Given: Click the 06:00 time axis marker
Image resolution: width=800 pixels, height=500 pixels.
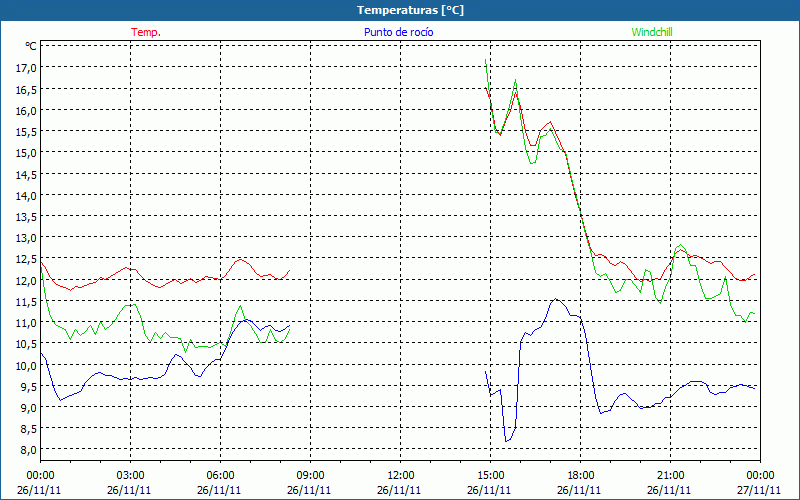Looking at the screenshot, I should point(220,475).
